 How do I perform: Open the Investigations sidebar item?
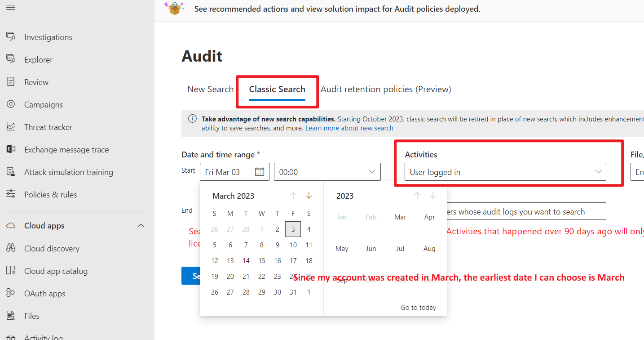point(48,37)
